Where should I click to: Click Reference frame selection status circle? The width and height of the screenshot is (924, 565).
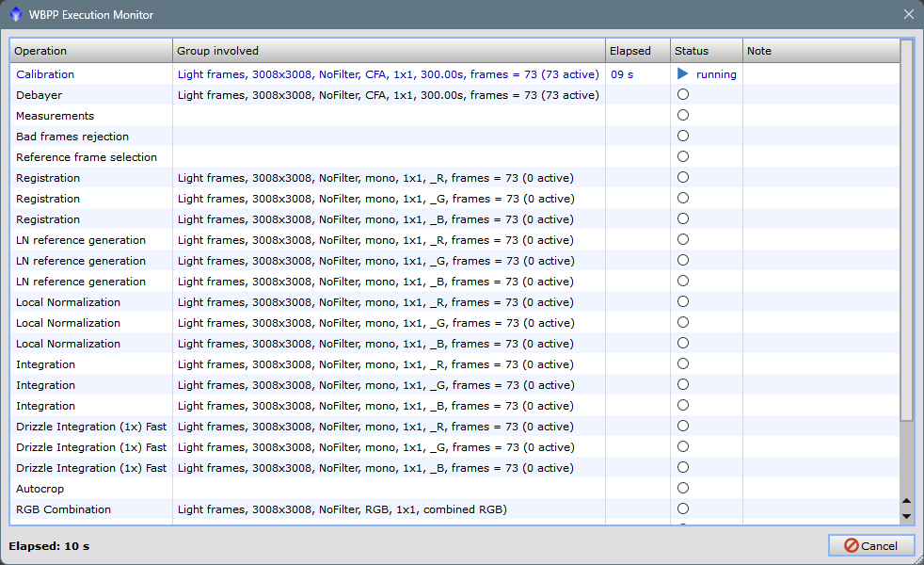(x=683, y=156)
